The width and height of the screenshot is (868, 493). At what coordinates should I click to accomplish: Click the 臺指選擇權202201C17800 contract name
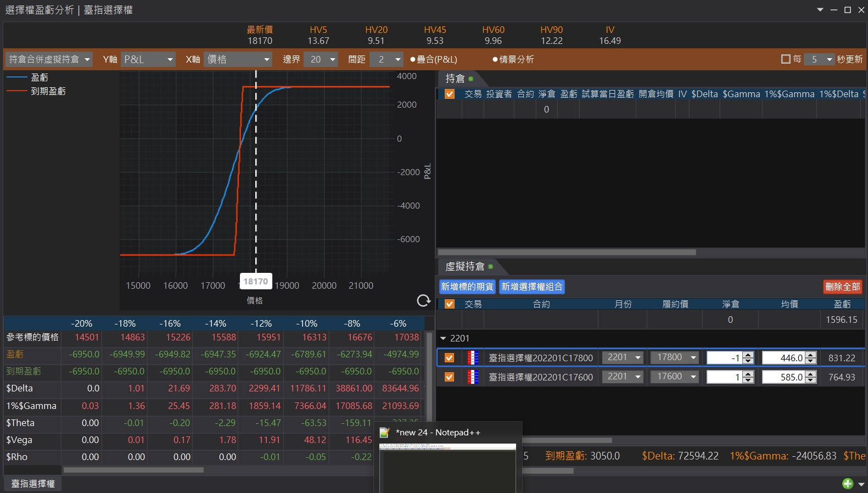tap(541, 358)
